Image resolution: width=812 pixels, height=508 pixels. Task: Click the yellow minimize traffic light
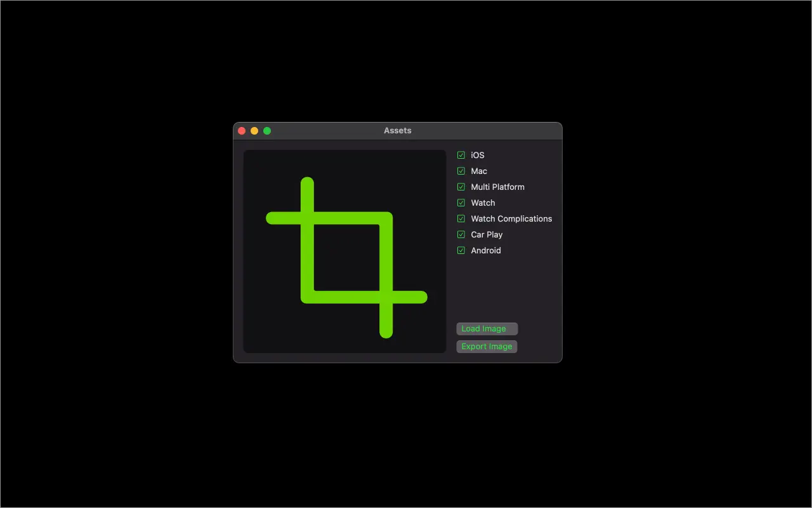[254, 130]
